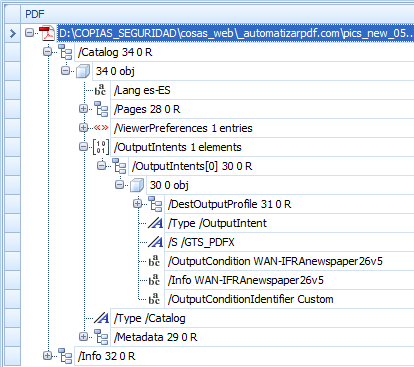Image resolution: width=414 pixels, height=367 pixels.
Task: Select the /Metadata 29 0 R row text
Action: 155,337
